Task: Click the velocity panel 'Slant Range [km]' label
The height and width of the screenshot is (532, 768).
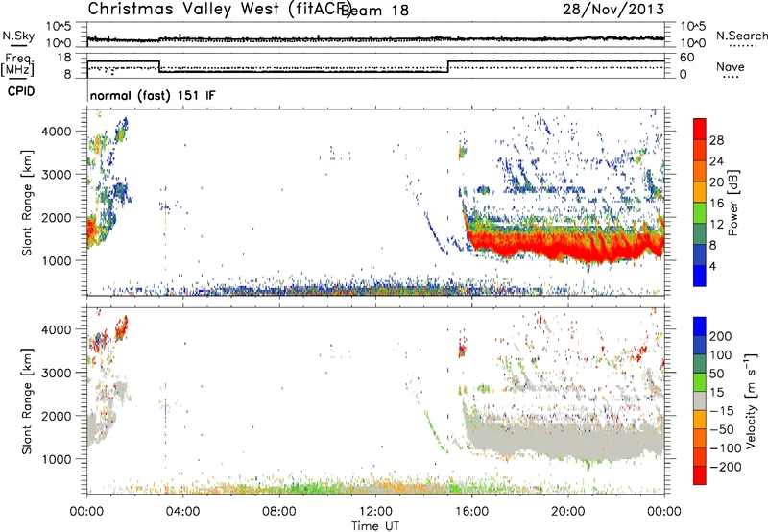Action: coord(27,400)
